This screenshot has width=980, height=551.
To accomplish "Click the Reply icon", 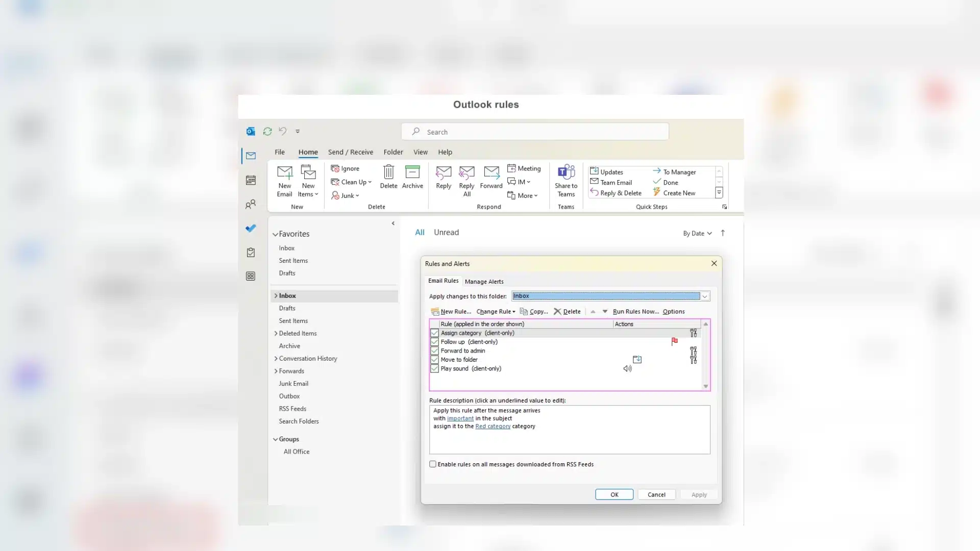I will coord(444,172).
